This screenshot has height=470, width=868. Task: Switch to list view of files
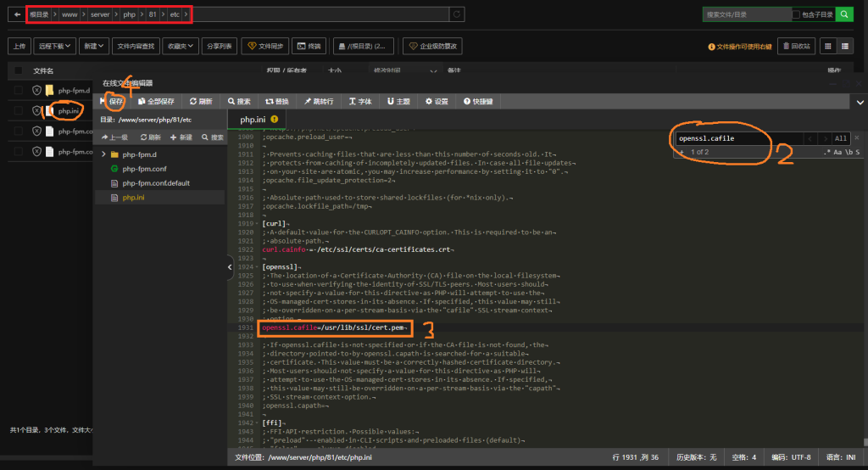coord(845,46)
